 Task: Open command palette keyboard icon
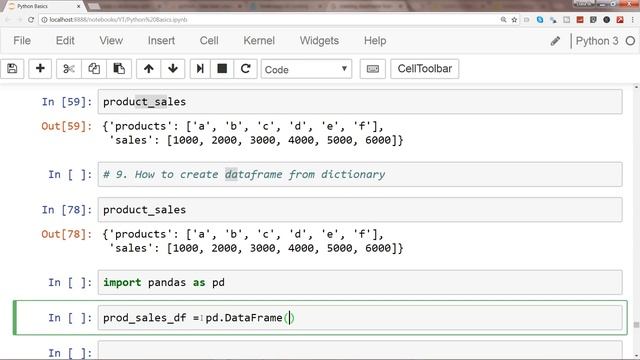tap(373, 69)
